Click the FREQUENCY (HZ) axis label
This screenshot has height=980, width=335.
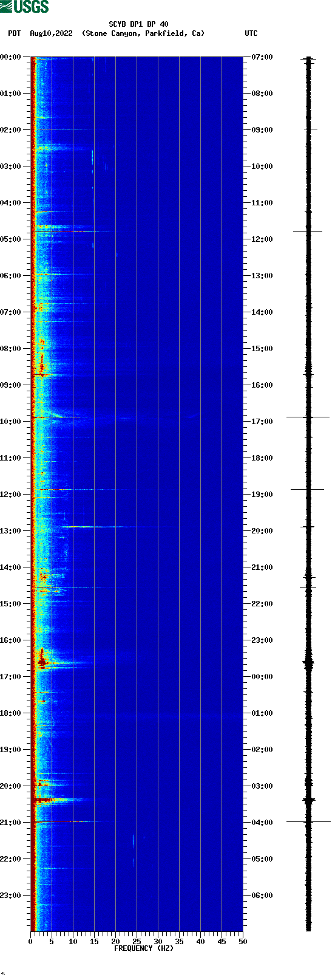(x=144, y=948)
